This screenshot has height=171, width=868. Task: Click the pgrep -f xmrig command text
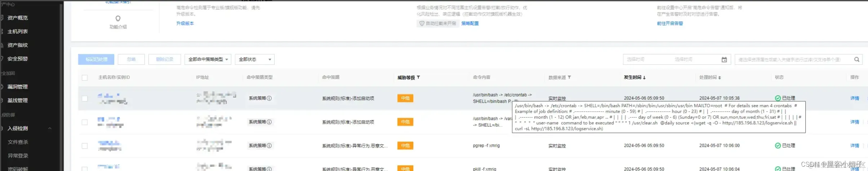click(486, 146)
